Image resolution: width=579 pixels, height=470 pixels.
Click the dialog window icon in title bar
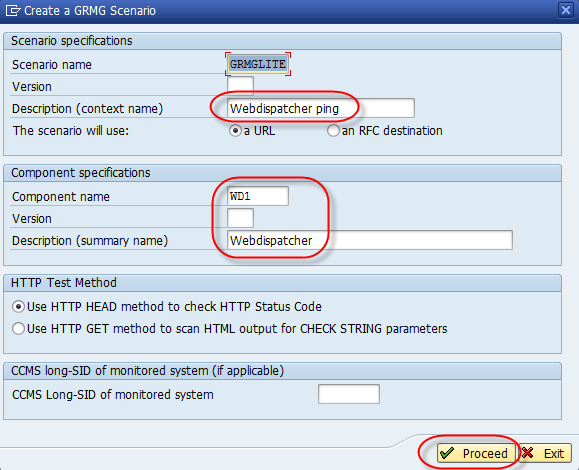(13, 10)
